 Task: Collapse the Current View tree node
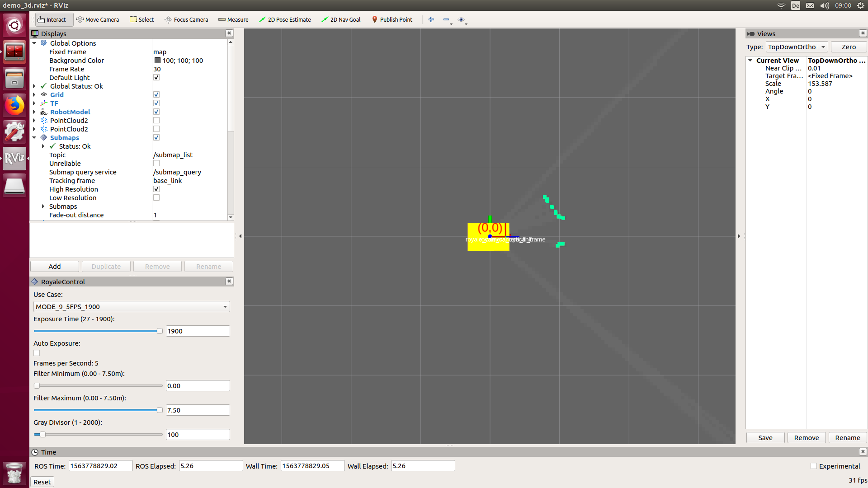[x=750, y=60]
